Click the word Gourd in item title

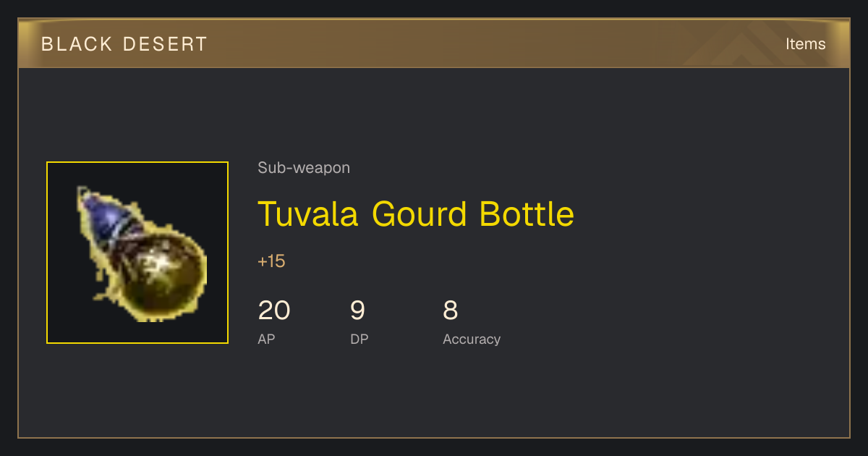coord(420,214)
